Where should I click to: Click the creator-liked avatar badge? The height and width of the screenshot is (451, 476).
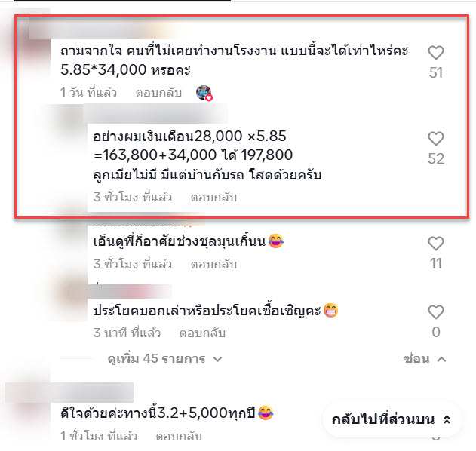coord(204,93)
